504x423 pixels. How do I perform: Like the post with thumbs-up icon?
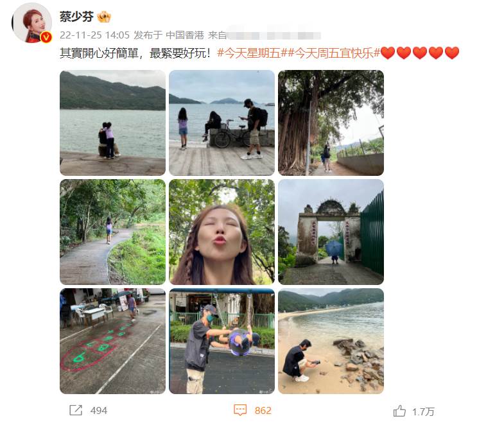click(x=399, y=411)
